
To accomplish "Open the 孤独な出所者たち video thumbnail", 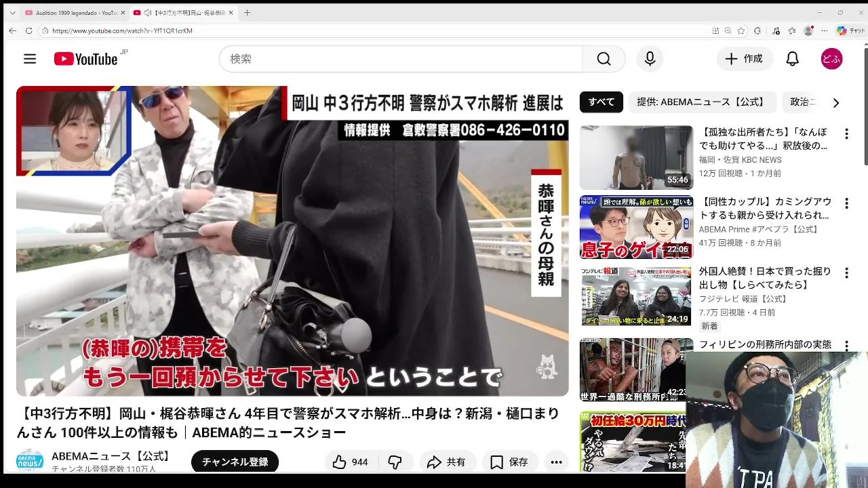I will [x=636, y=158].
